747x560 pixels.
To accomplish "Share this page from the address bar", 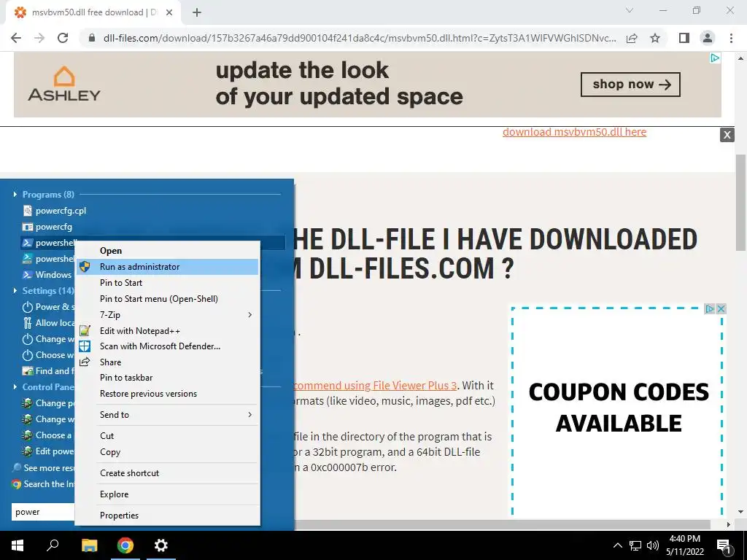I will (632, 38).
